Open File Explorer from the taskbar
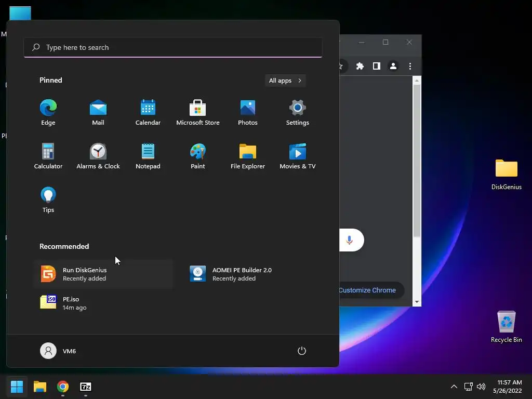The width and height of the screenshot is (532, 399). tap(39, 387)
